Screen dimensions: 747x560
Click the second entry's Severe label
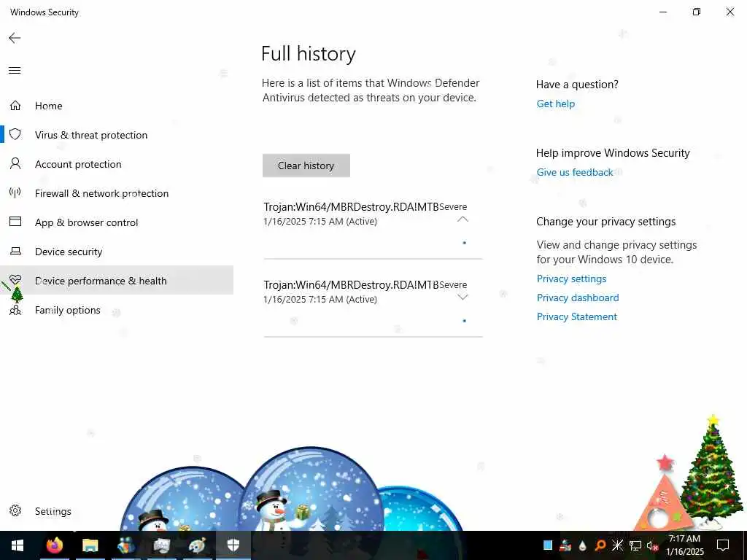pos(453,285)
